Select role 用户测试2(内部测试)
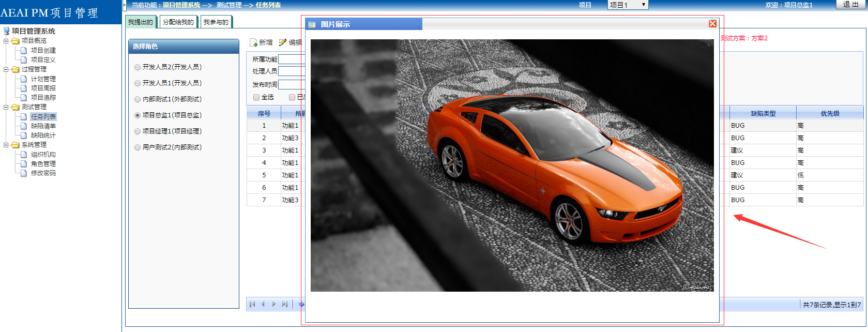This screenshot has height=332, width=868. tap(138, 147)
